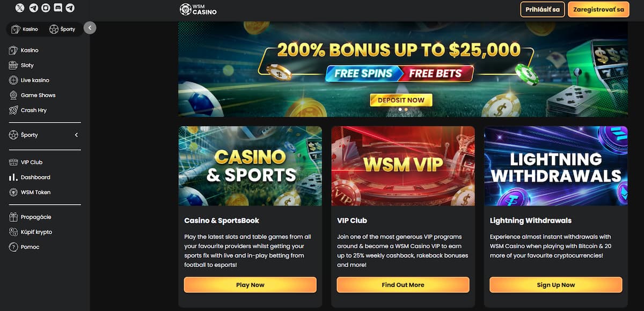Open the VIP Club icon in sidebar
The width and height of the screenshot is (644, 311).
pos(13,162)
